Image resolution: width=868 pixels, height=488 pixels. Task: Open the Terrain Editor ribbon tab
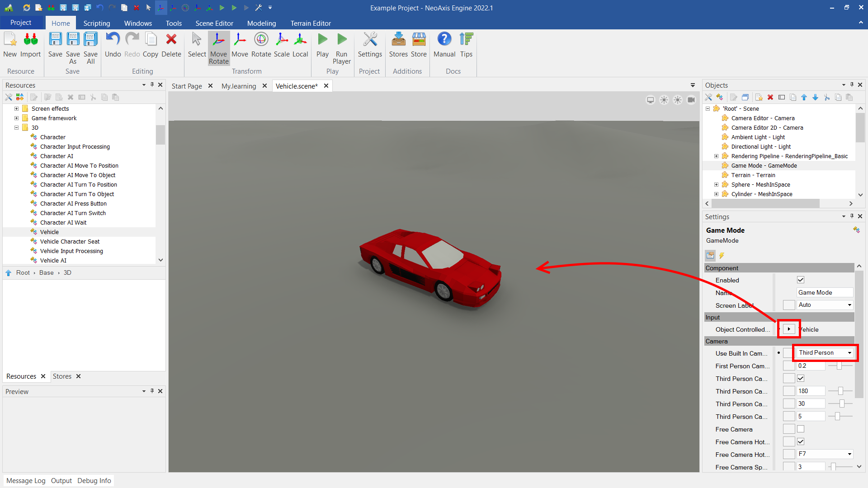click(310, 23)
